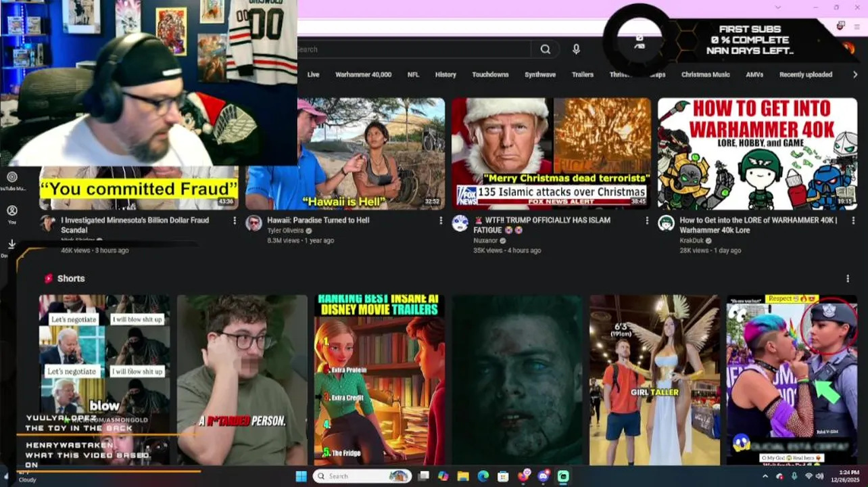Open Firefox from the taskbar
The image size is (868, 487).
click(x=523, y=476)
